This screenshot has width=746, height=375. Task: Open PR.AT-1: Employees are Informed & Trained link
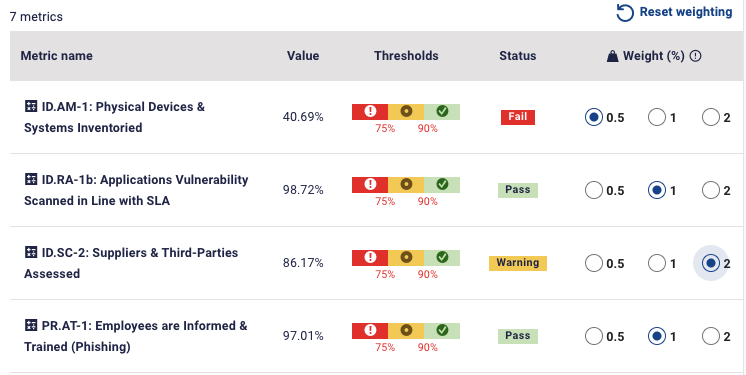point(136,336)
